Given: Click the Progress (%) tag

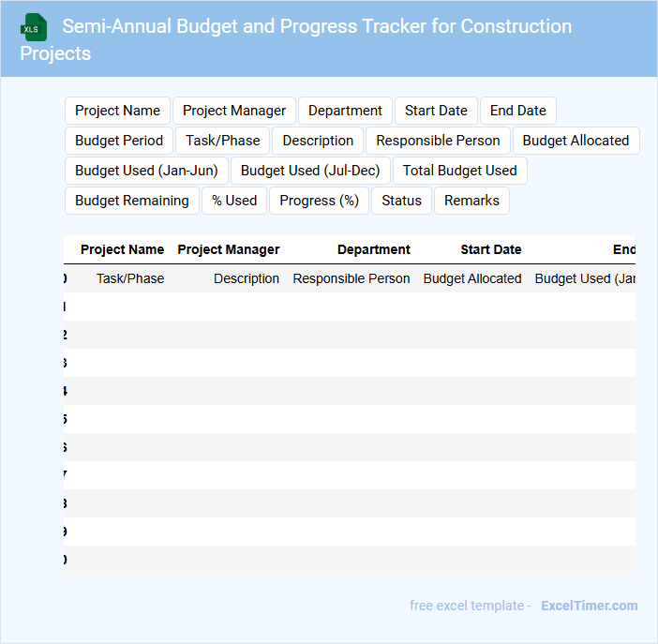Looking at the screenshot, I should click(319, 201).
